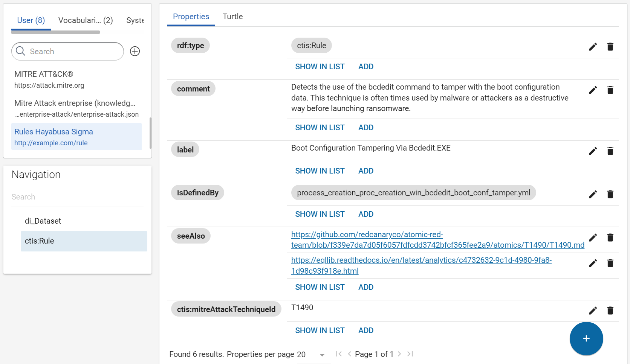Delete the eqllib.readthedocs.io seeAlso link

pyautogui.click(x=610, y=263)
